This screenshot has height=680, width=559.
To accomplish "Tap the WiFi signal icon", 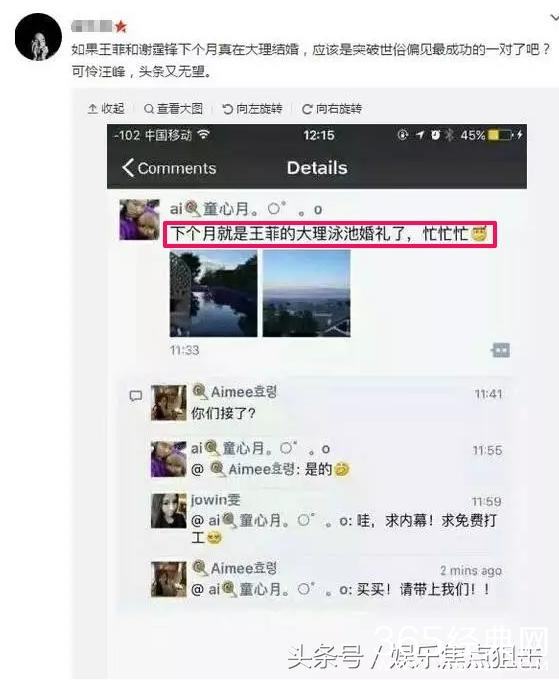I will (203, 134).
